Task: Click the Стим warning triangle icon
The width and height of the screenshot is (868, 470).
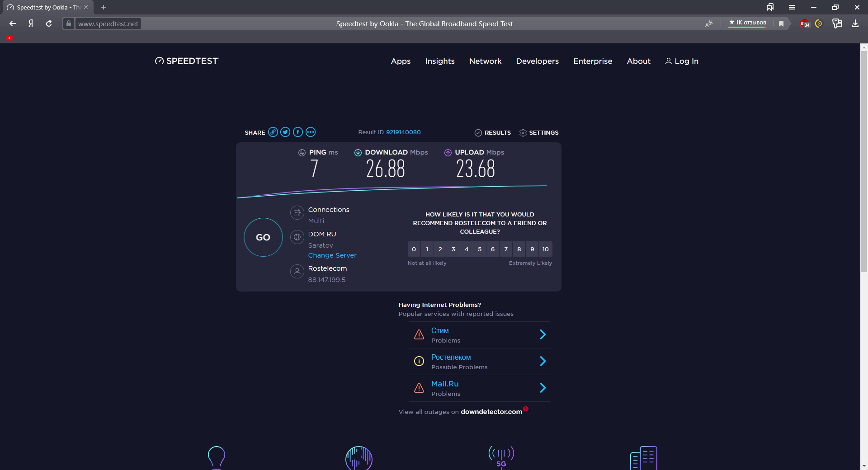Action: point(419,334)
